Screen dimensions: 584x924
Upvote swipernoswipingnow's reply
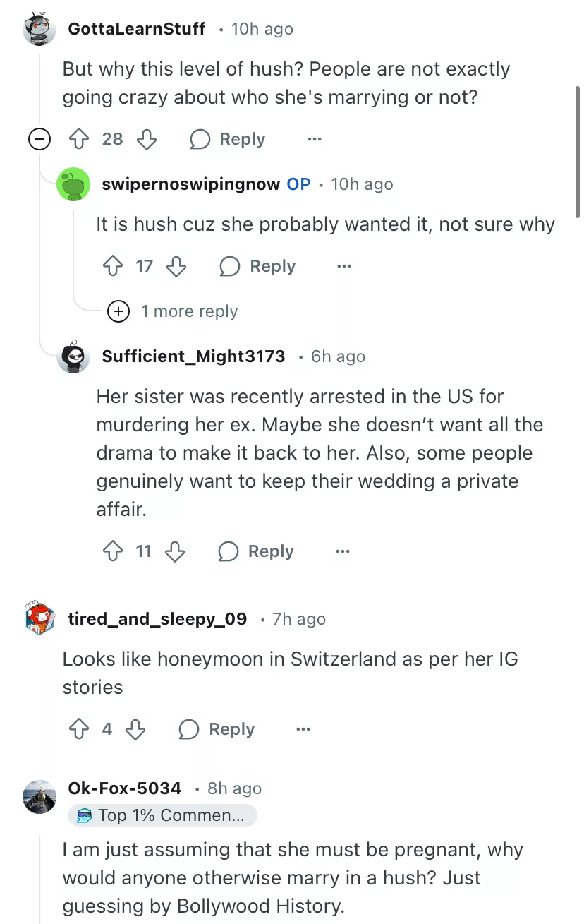tap(113, 266)
